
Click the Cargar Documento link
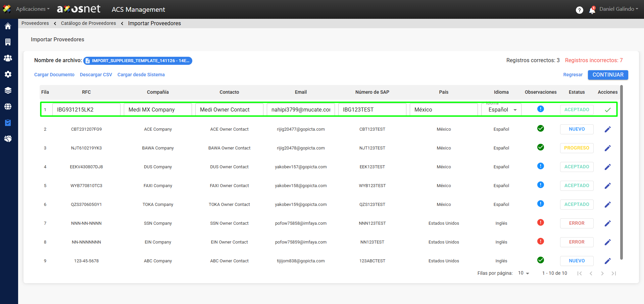[x=54, y=75]
